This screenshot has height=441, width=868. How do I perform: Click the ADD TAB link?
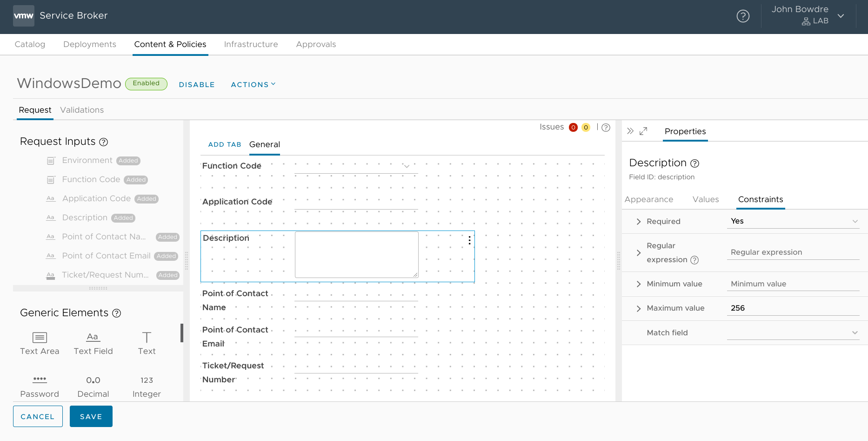point(225,145)
